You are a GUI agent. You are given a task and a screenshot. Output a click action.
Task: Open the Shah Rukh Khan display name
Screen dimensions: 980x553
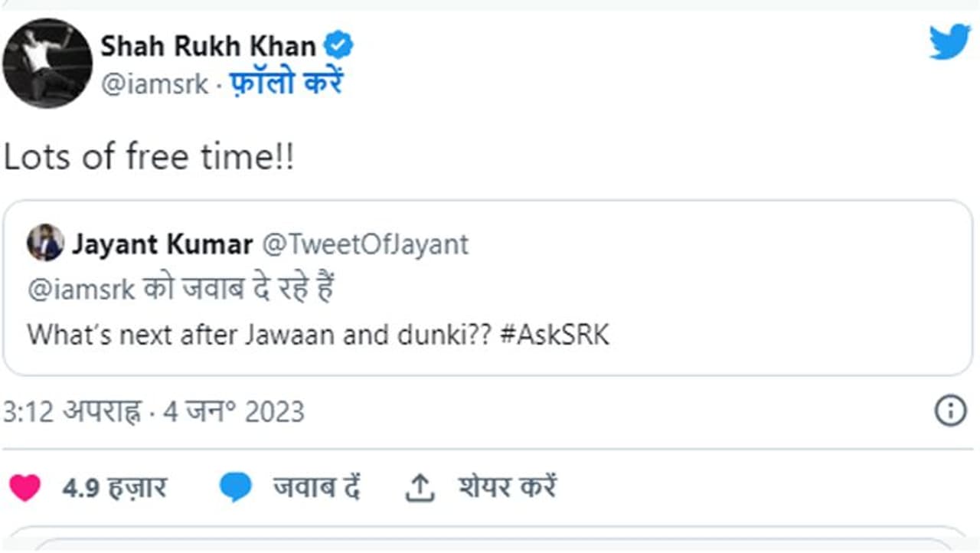click(208, 46)
